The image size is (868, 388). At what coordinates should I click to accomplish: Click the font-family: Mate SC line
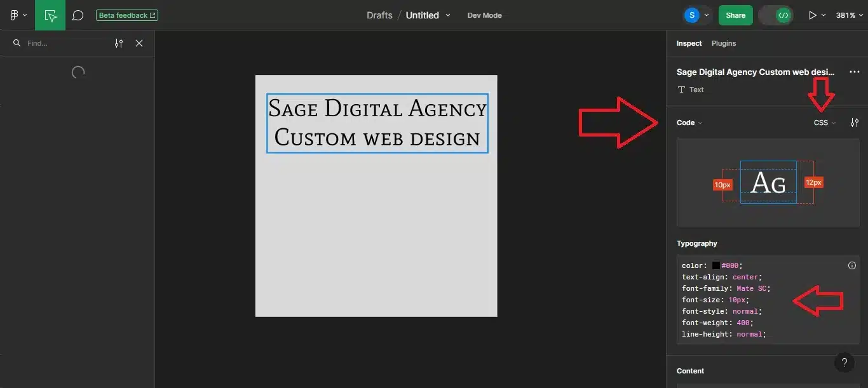coord(726,288)
